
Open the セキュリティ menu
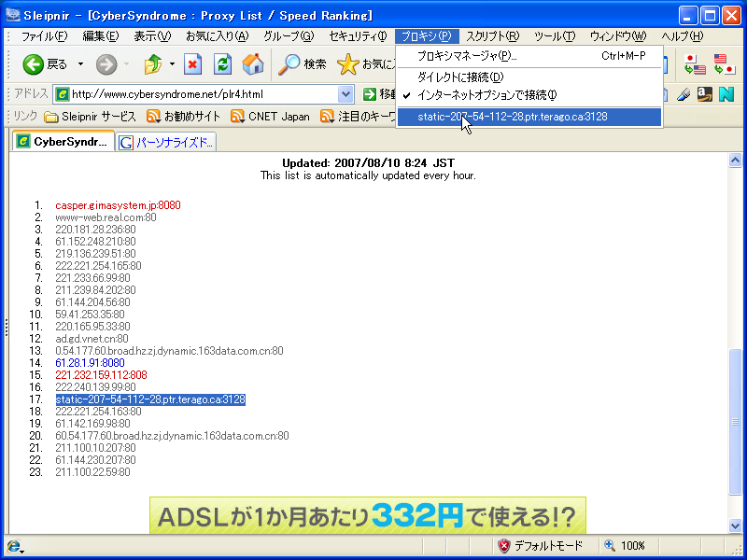(358, 36)
